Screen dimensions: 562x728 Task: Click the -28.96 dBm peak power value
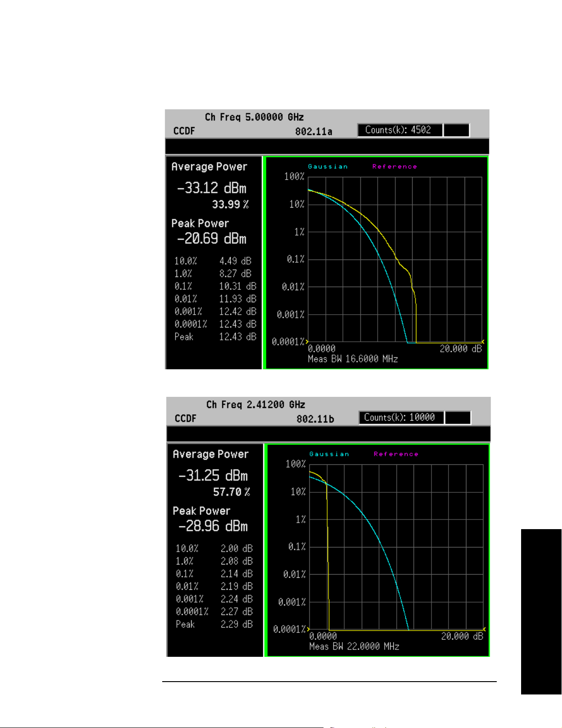click(213, 526)
